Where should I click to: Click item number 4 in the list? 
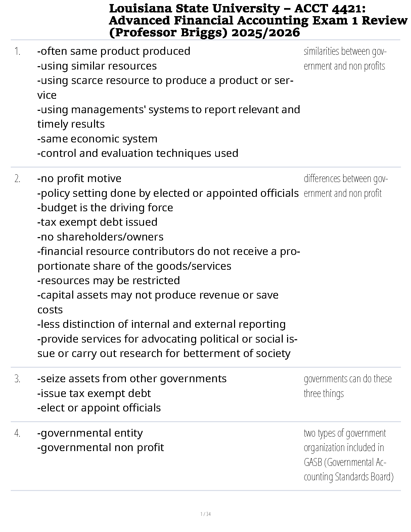[x=17, y=434]
